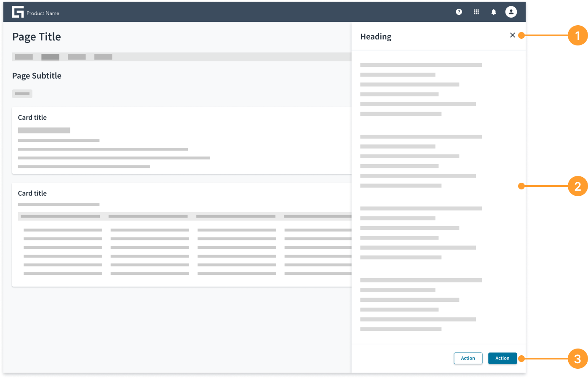The image size is (588, 378).
Task: Click the small chip under Page Subtitle
Action: click(22, 93)
